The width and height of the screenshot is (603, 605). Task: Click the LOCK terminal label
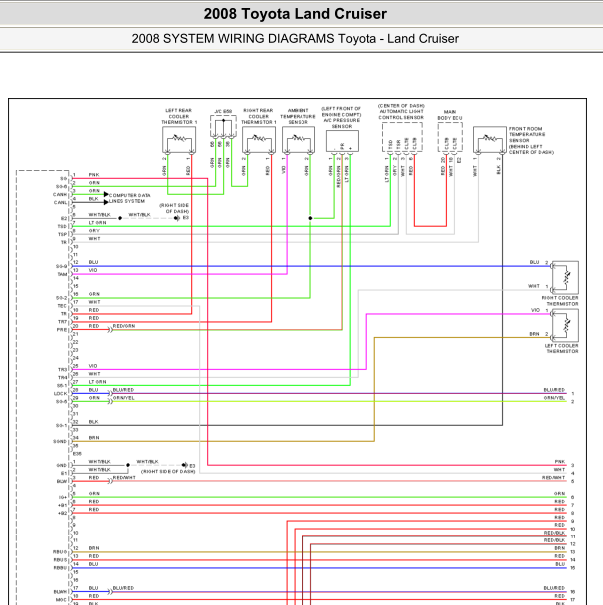pyautogui.click(x=61, y=394)
